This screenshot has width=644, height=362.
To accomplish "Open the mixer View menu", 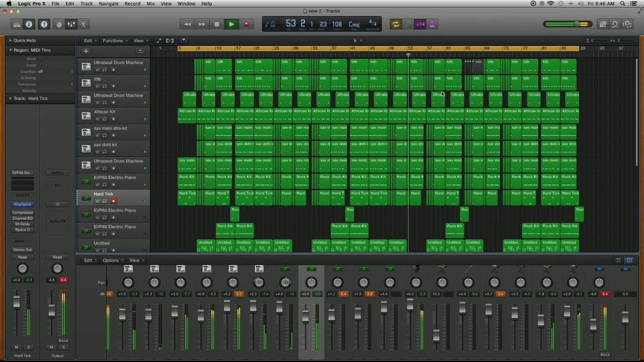I will pyautogui.click(x=136, y=260).
